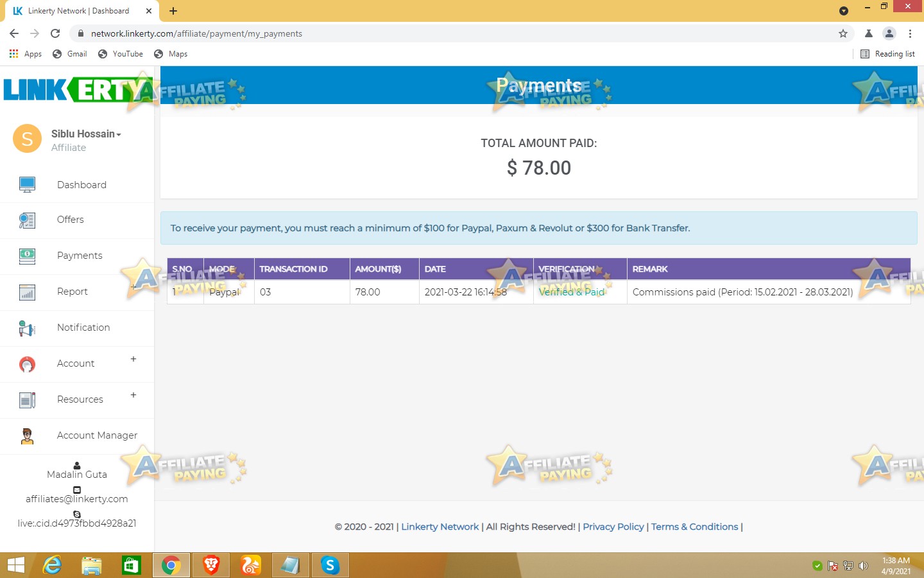924x578 pixels.
Task: Select Payments in the sidebar menu
Action: click(80, 256)
